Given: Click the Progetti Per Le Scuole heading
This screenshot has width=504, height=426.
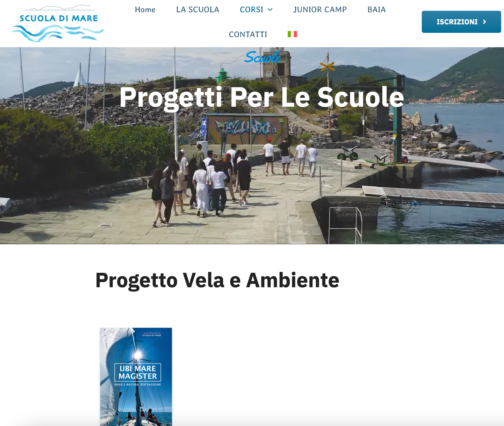Looking at the screenshot, I should (x=261, y=97).
